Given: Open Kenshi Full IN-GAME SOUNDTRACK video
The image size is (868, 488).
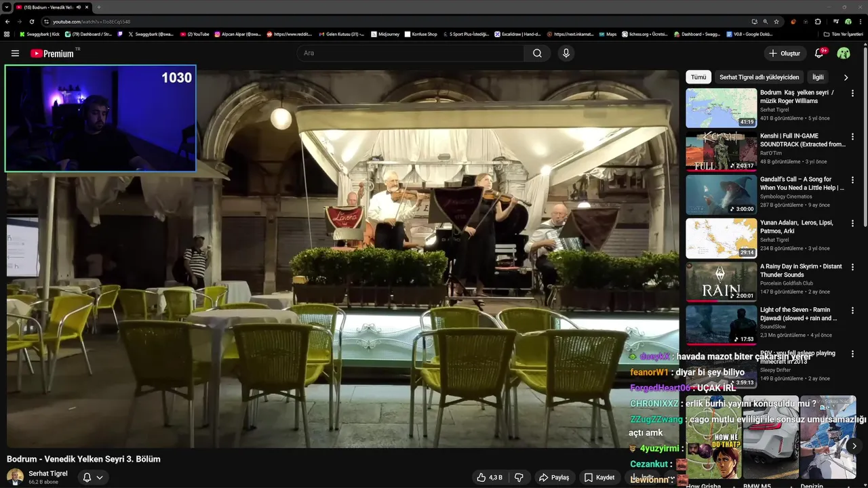Looking at the screenshot, I should (721, 151).
